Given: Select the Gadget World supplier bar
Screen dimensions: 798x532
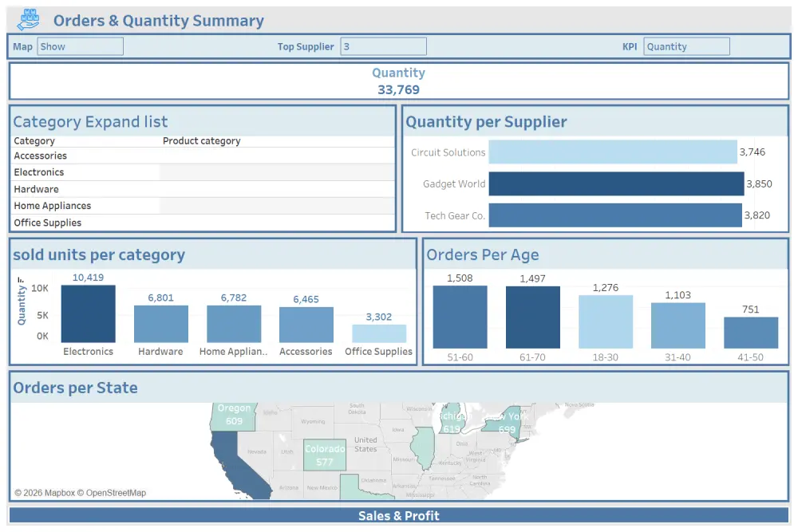Looking at the screenshot, I should click(x=614, y=183).
